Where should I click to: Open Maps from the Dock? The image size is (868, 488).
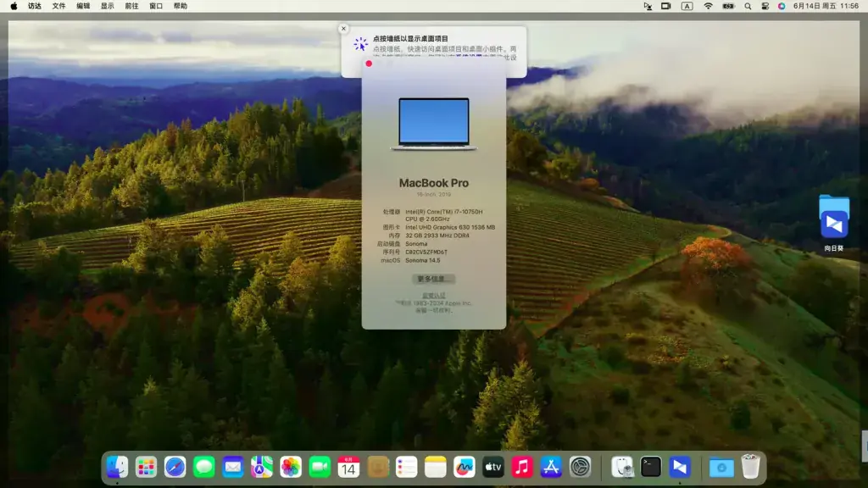click(262, 467)
